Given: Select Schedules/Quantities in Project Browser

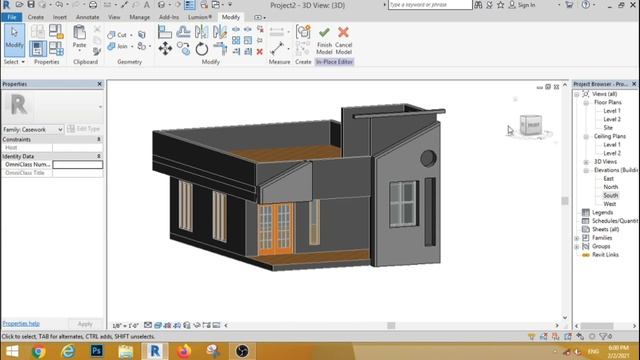Looking at the screenshot, I should (x=615, y=221).
